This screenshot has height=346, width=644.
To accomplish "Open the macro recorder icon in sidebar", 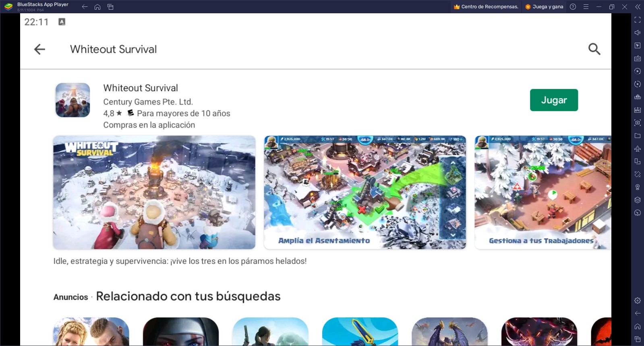I will pos(638,71).
